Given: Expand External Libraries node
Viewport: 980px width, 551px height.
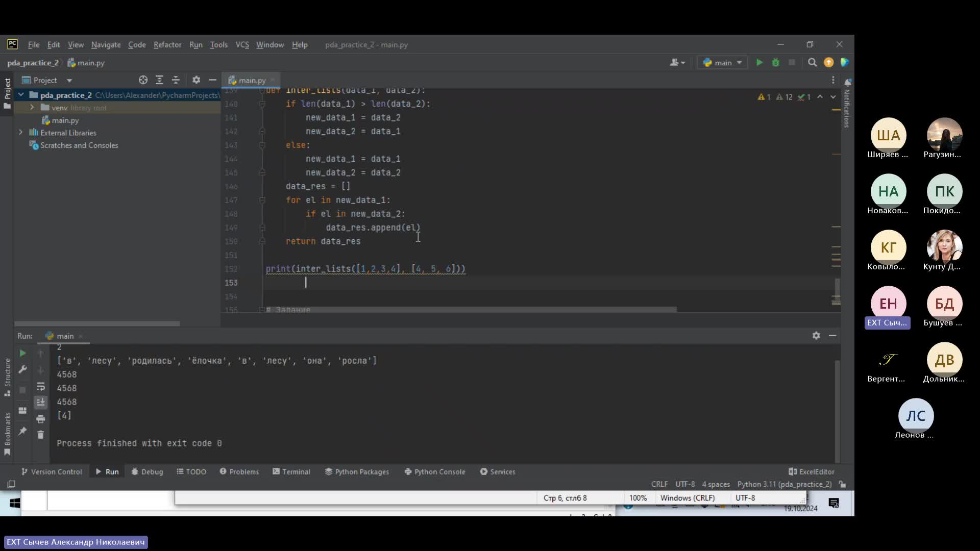Looking at the screenshot, I should [x=21, y=133].
